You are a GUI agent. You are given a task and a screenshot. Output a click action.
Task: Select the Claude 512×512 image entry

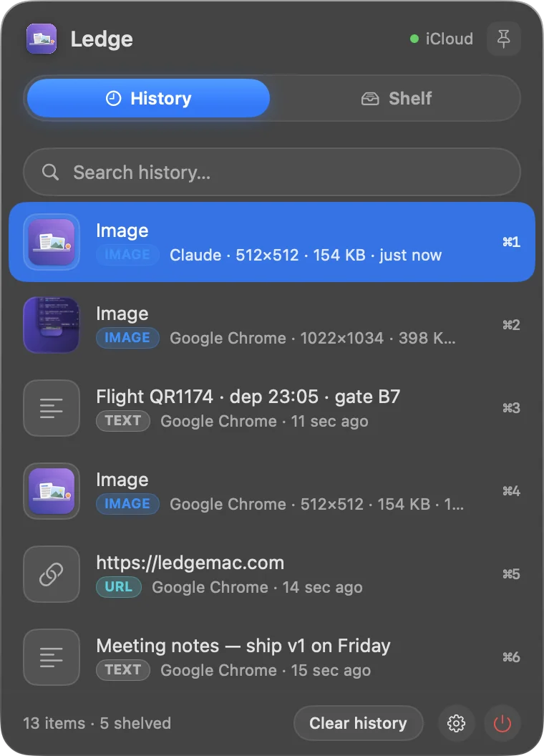(272, 242)
